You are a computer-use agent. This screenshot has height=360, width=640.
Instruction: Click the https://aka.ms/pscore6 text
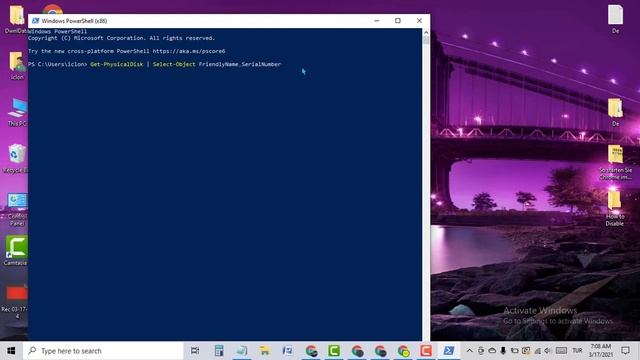189,51
